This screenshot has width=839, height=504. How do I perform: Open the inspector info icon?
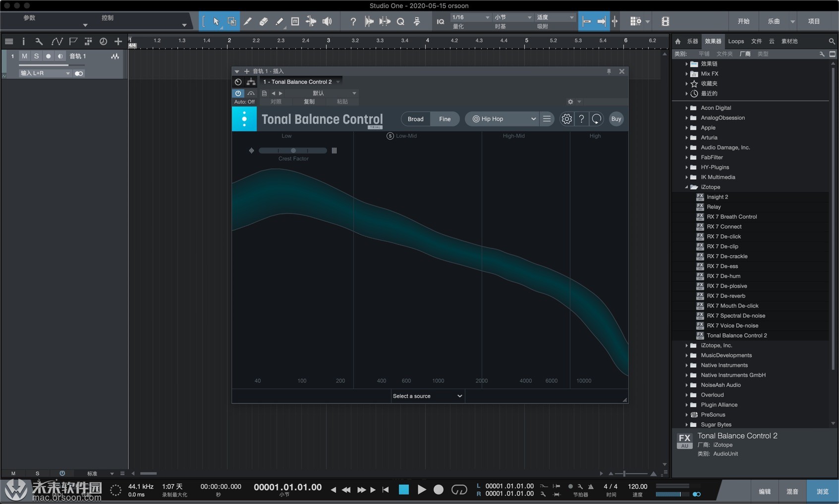[23, 42]
